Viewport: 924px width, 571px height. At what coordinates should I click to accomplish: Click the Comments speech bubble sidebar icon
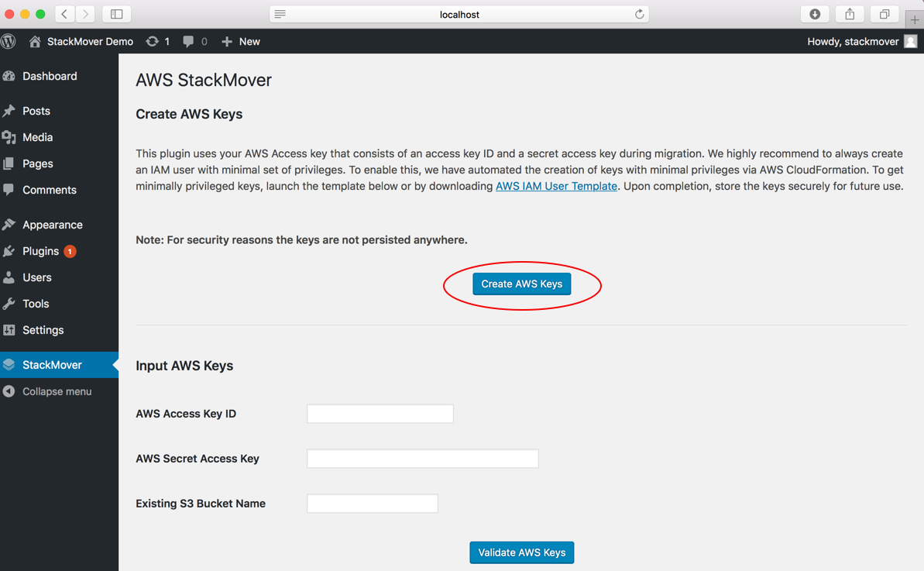[x=9, y=190]
